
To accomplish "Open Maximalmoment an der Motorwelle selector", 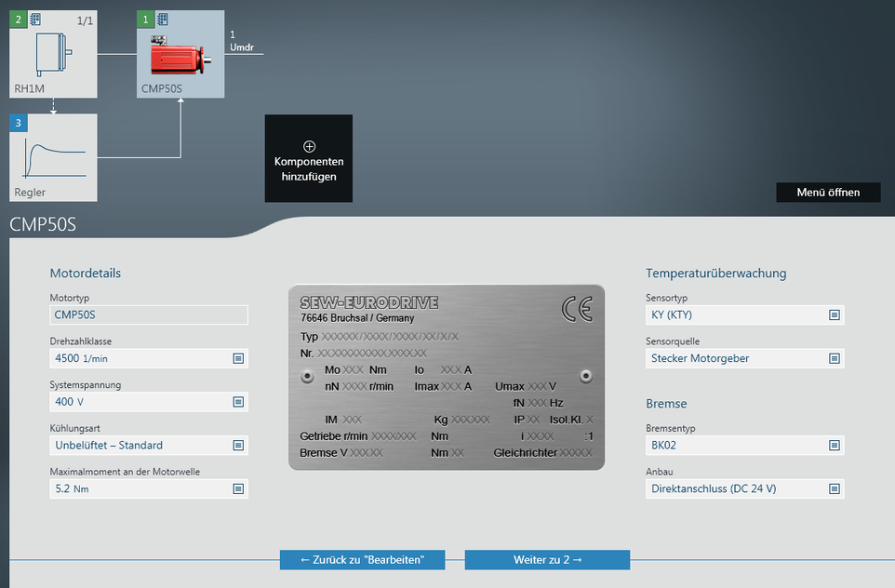I will [x=149, y=488].
